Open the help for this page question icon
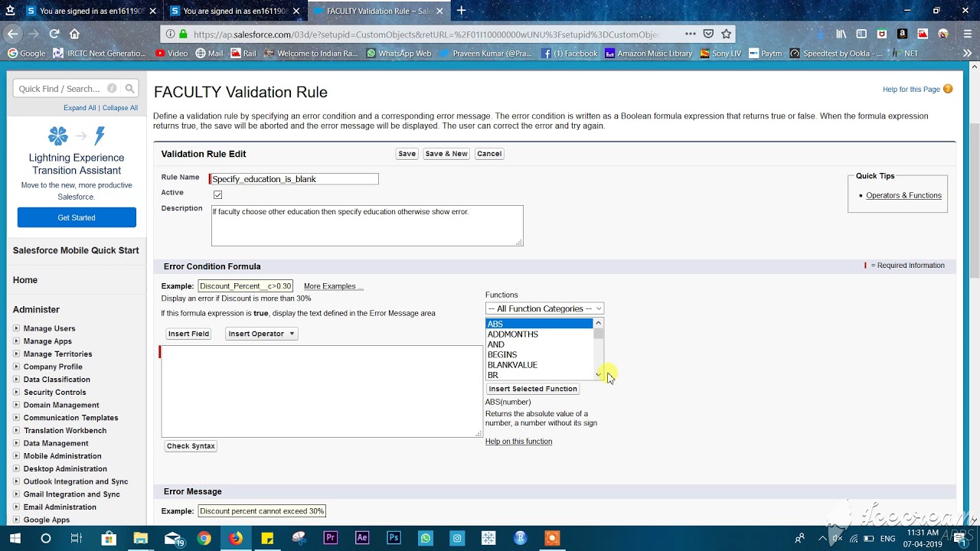The height and width of the screenshot is (551, 980). (x=948, y=89)
